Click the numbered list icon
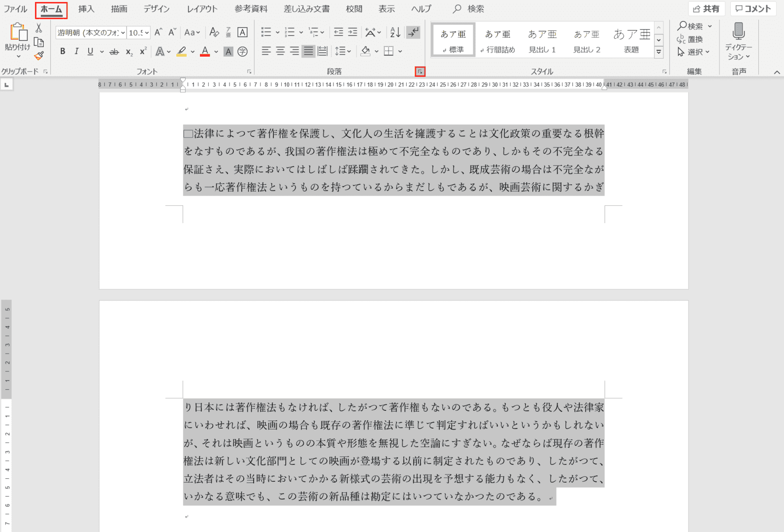This screenshot has height=532, width=784. tap(290, 33)
